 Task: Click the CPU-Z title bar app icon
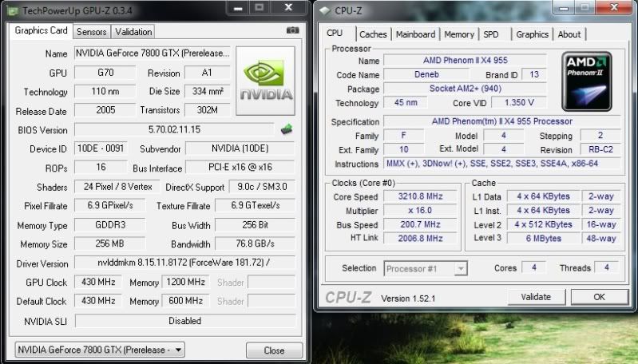tap(324, 11)
